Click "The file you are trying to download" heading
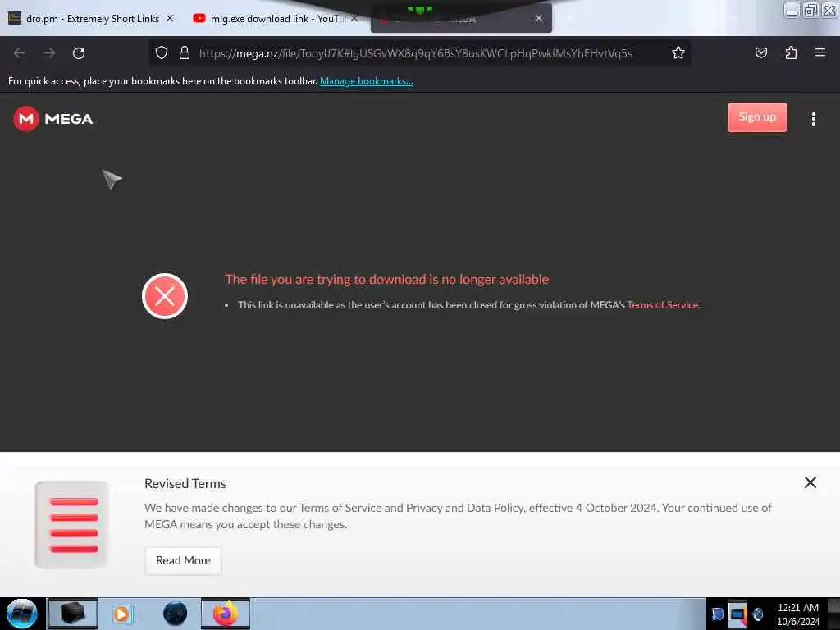This screenshot has height=630, width=840. click(x=387, y=279)
